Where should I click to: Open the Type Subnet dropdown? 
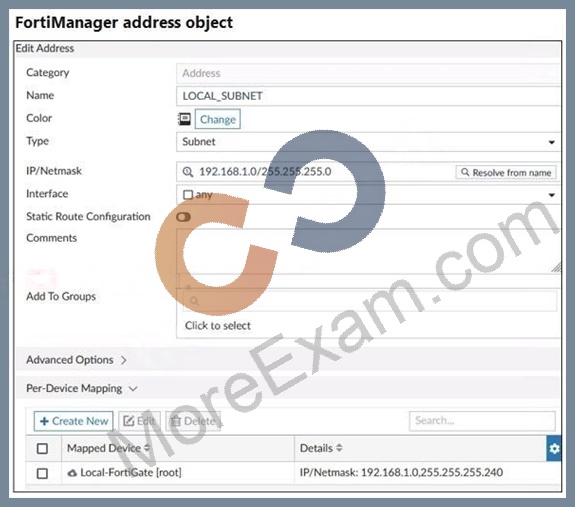(x=368, y=142)
